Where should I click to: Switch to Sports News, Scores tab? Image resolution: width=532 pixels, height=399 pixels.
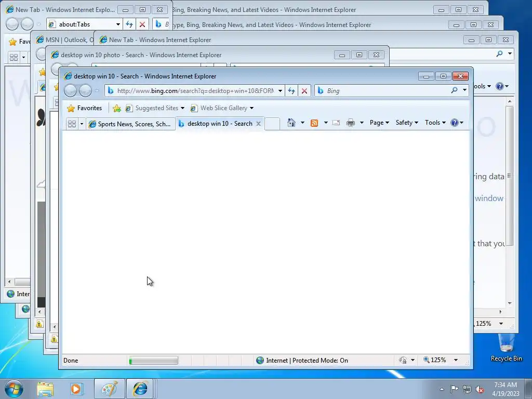click(130, 124)
